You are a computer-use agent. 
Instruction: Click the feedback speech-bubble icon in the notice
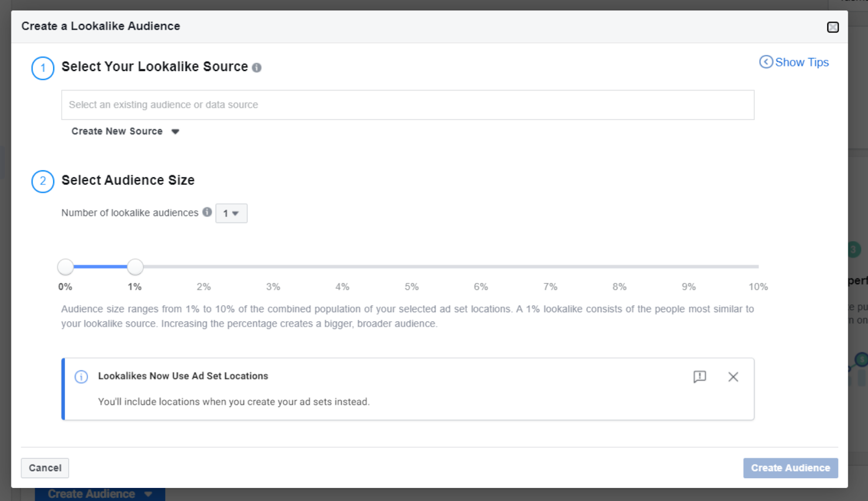pyautogui.click(x=700, y=376)
